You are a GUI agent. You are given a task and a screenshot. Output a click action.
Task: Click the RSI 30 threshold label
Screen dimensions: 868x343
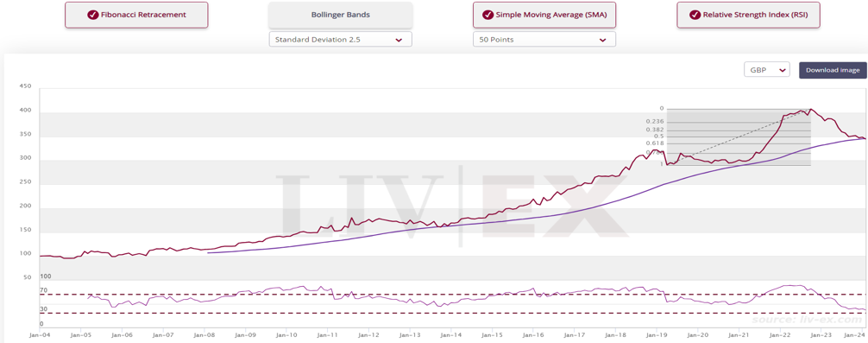[x=44, y=309]
